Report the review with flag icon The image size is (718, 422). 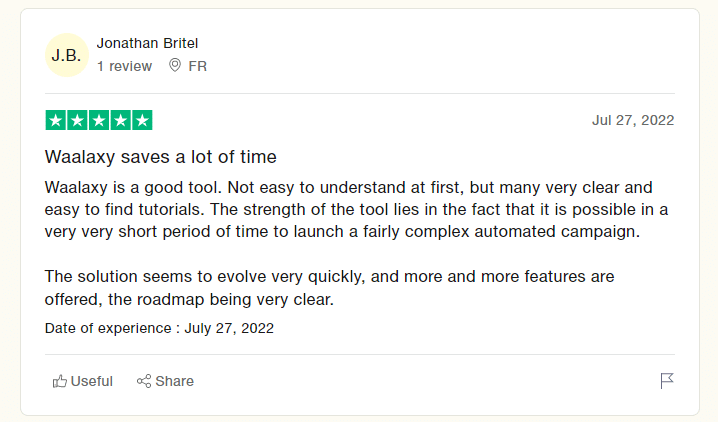[667, 381]
